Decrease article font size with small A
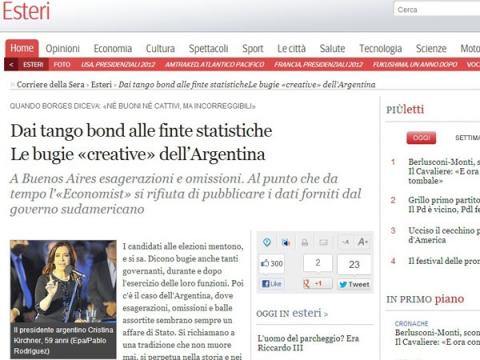Screen dimensions: 480x360 pos(346,242)
